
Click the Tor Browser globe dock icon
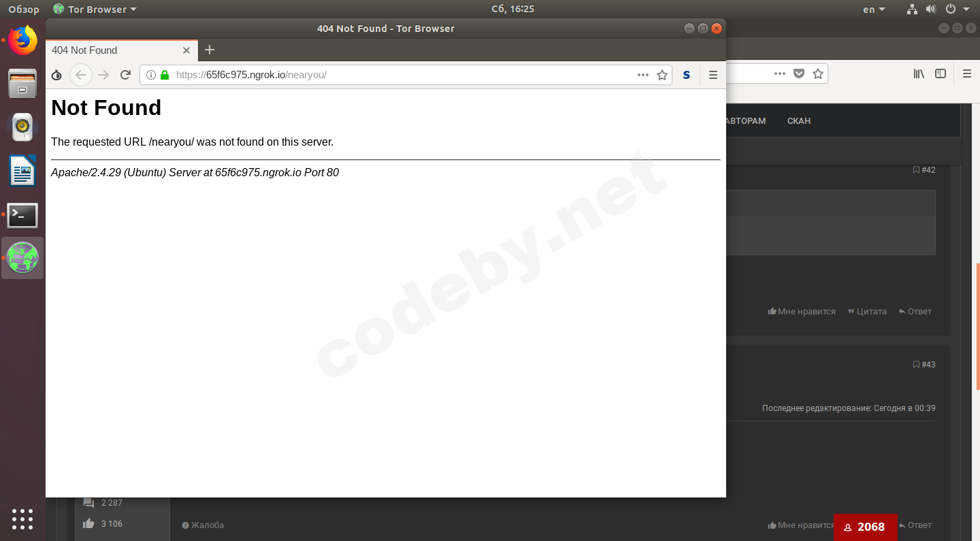pyautogui.click(x=22, y=258)
